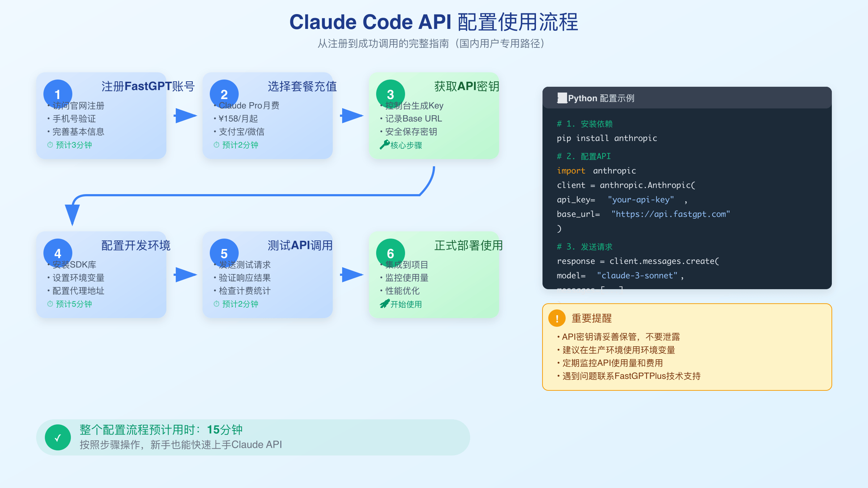Click the 安装SDK库 bullet

(72, 265)
